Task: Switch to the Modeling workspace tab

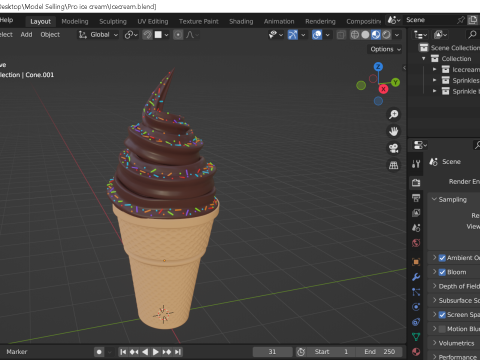Action: [75, 21]
